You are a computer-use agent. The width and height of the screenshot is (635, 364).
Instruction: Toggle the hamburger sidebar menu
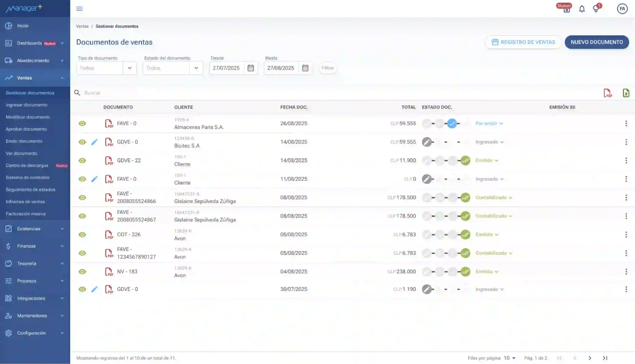point(79,9)
